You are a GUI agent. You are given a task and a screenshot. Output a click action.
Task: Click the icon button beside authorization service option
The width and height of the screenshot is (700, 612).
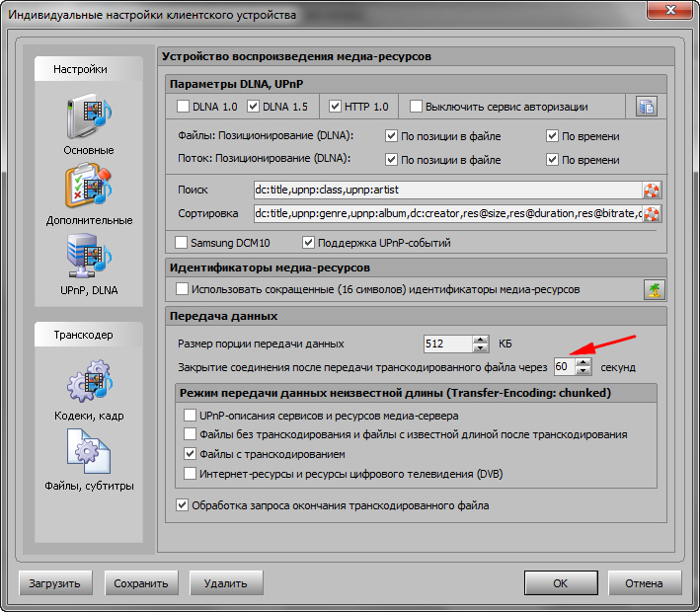tap(647, 107)
